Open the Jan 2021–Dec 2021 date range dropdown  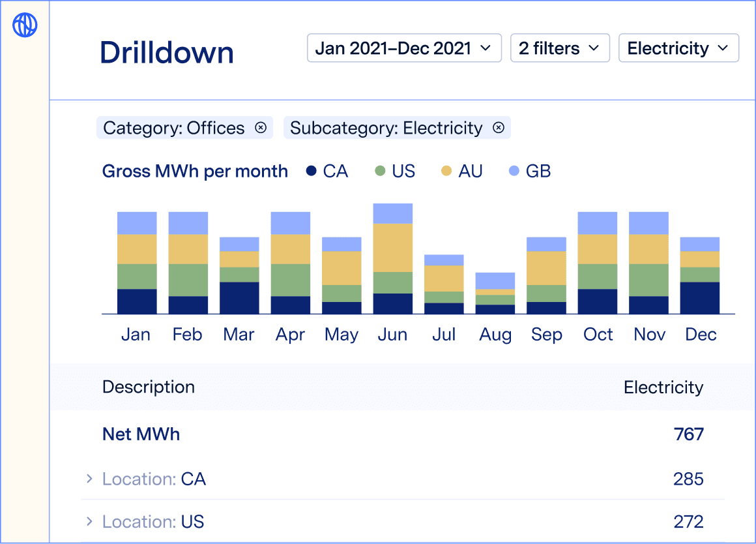click(403, 48)
